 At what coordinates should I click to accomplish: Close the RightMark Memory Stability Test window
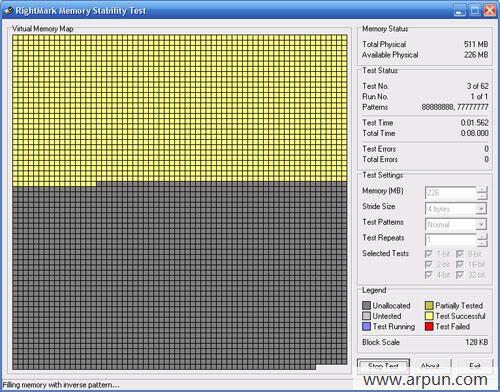490,11
